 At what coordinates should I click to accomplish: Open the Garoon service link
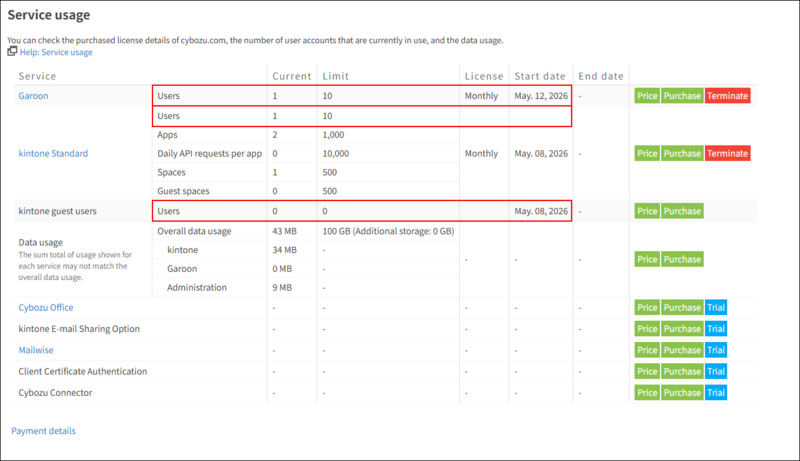(33, 96)
